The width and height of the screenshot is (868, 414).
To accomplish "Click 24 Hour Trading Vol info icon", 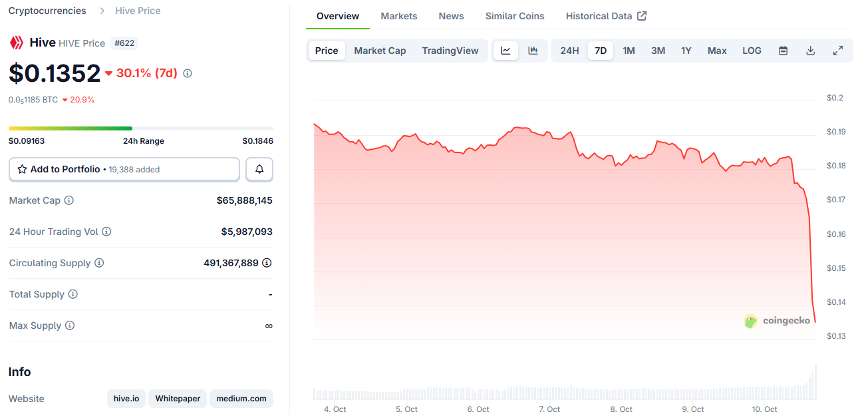I will tap(106, 232).
